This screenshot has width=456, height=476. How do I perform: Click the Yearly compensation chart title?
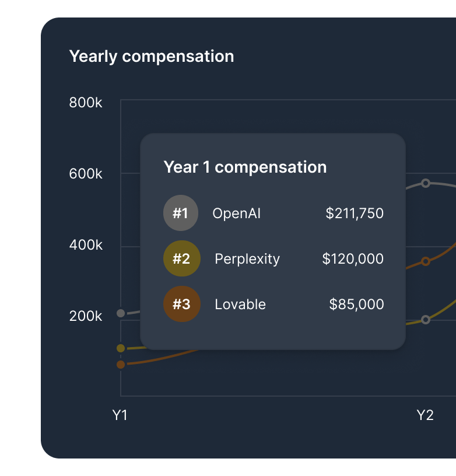152,57
